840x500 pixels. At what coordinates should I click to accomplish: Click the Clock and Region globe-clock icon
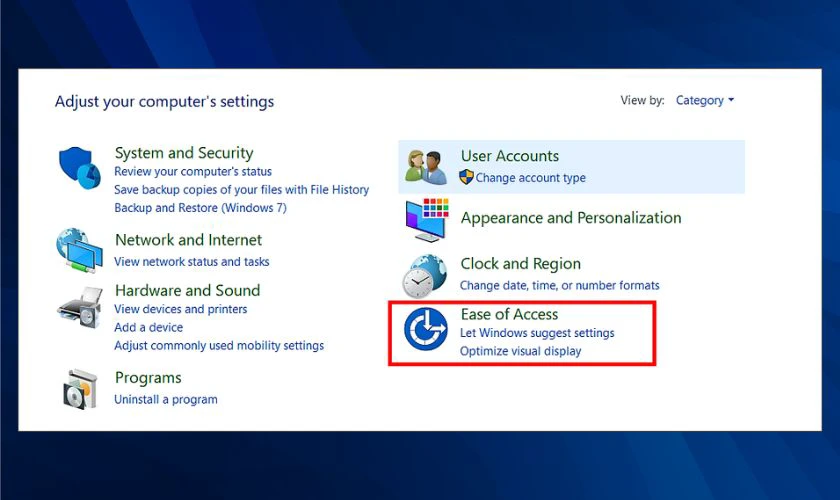[424, 276]
